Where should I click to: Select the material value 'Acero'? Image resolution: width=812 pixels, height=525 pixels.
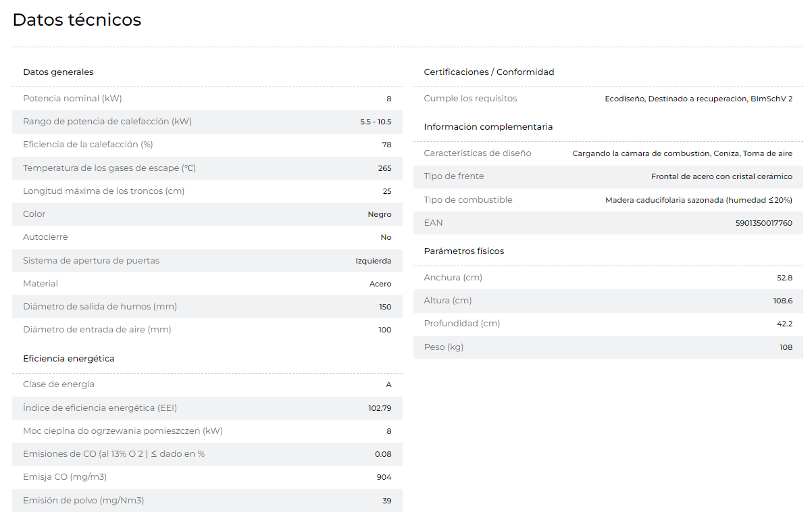click(x=380, y=284)
